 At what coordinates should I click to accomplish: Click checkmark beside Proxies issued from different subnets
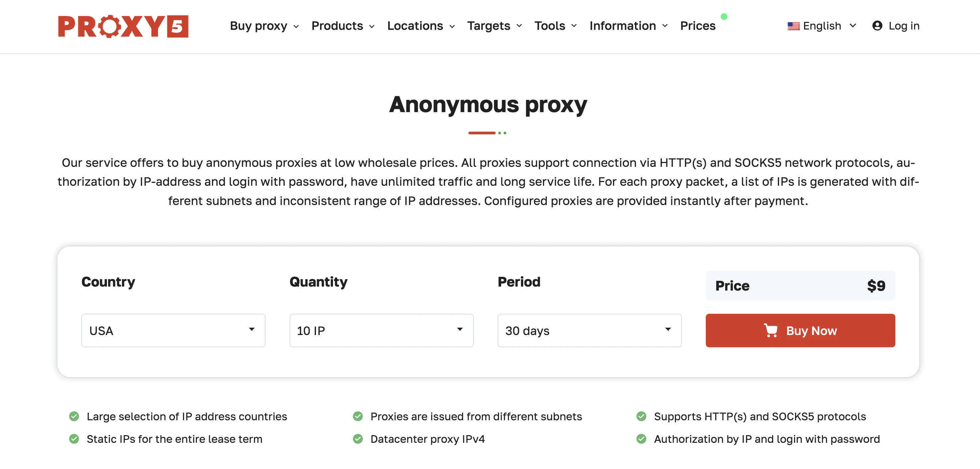coord(358,416)
